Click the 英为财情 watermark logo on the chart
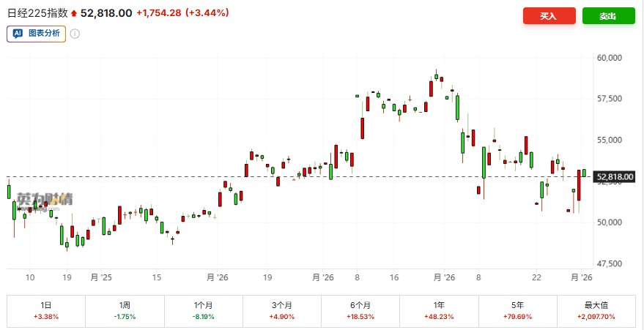644x330 pixels. coord(45,199)
